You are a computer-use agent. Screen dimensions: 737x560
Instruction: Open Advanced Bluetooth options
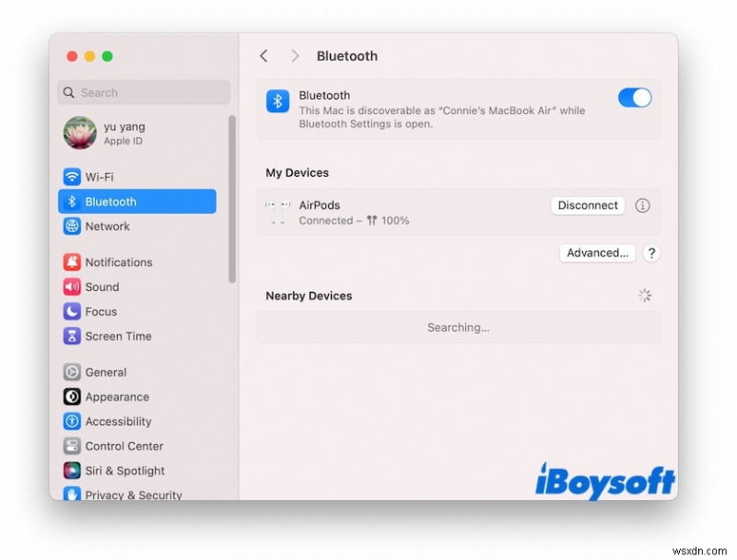click(597, 252)
